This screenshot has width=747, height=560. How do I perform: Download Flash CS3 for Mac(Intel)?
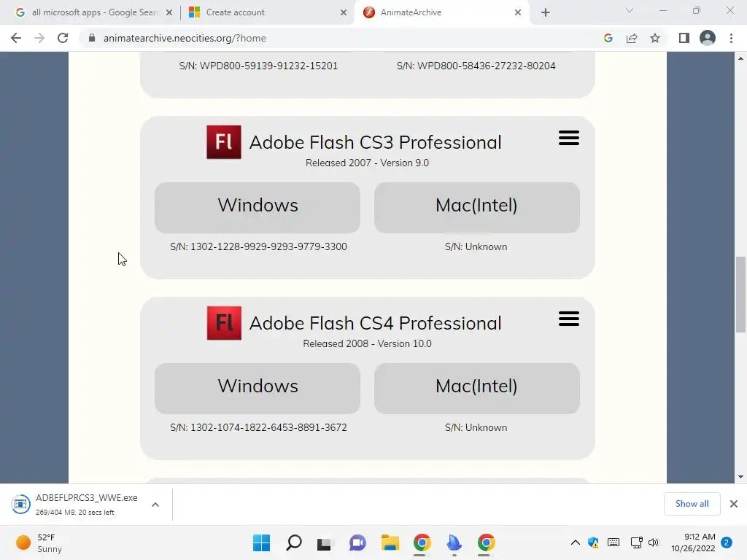(477, 208)
